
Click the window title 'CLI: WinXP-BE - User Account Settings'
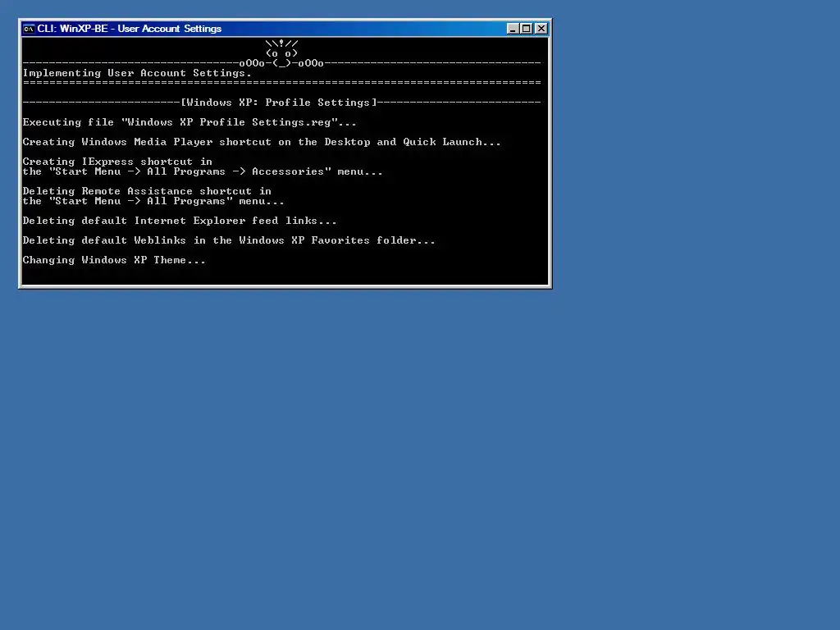(x=129, y=29)
